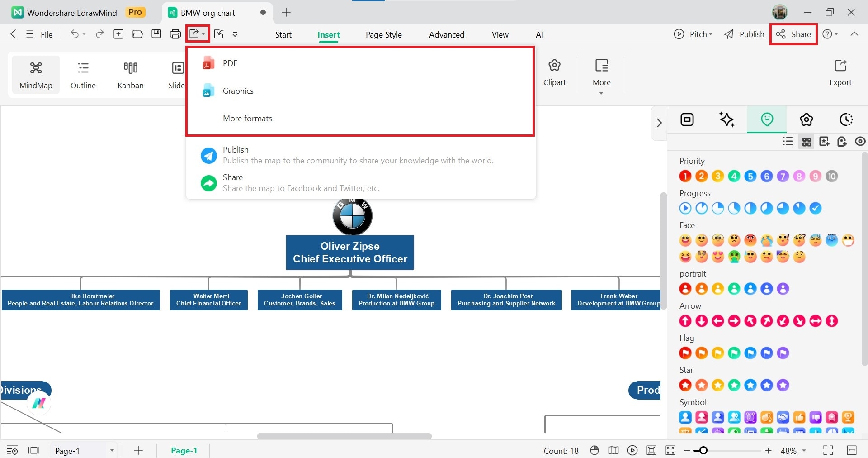Click the Undo arrow icon
The height and width of the screenshot is (458, 868).
pos(75,34)
